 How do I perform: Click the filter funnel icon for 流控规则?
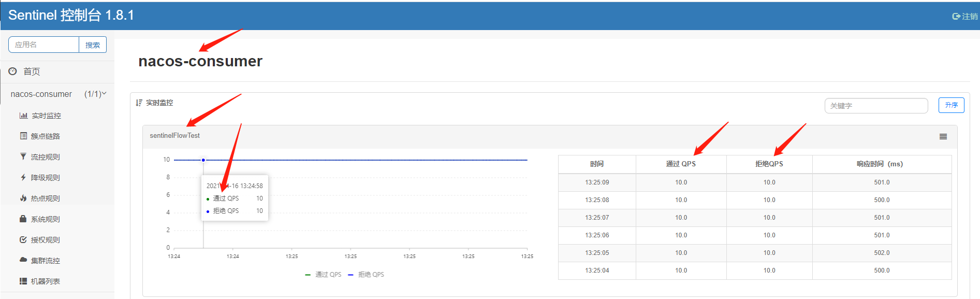point(23,156)
